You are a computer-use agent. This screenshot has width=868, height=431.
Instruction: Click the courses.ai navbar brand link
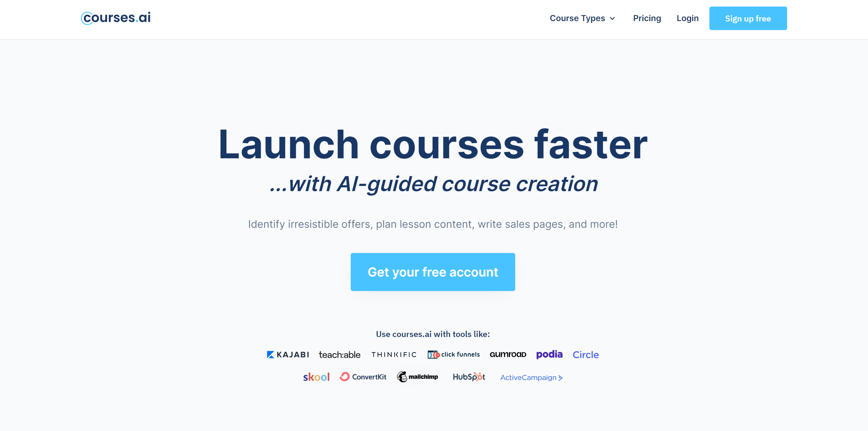116,18
